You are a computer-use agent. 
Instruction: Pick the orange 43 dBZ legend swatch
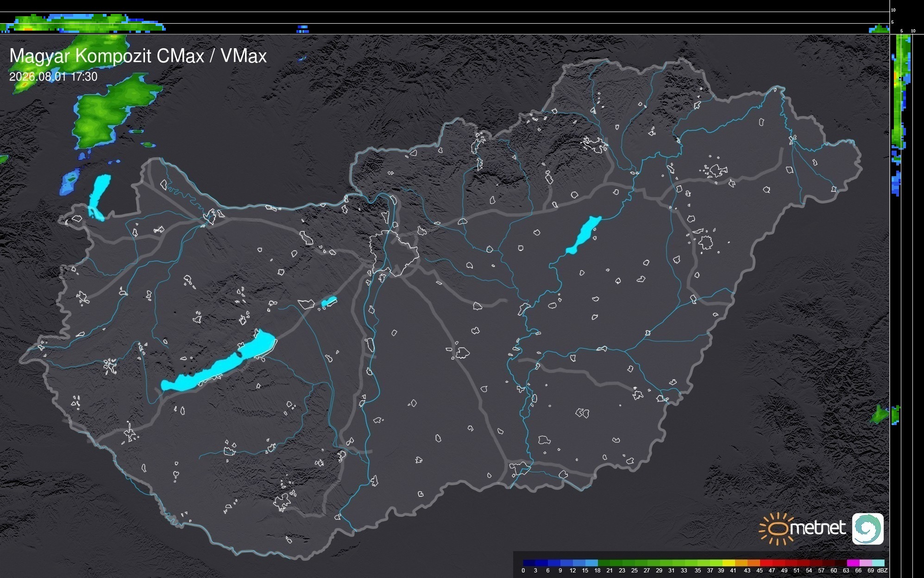pyautogui.click(x=754, y=563)
